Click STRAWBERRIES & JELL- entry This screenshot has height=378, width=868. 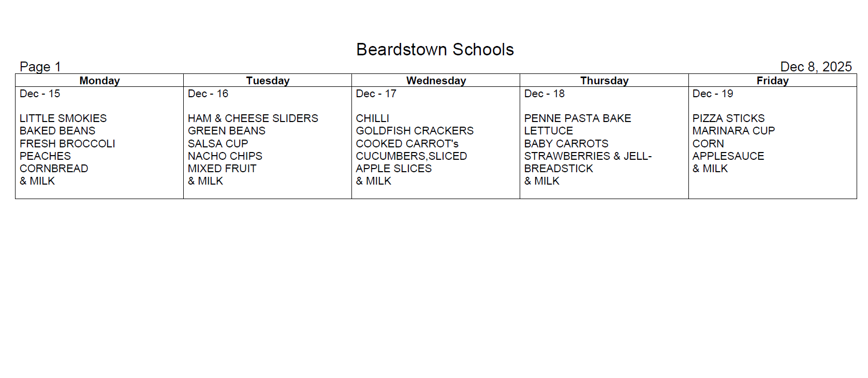pos(588,156)
